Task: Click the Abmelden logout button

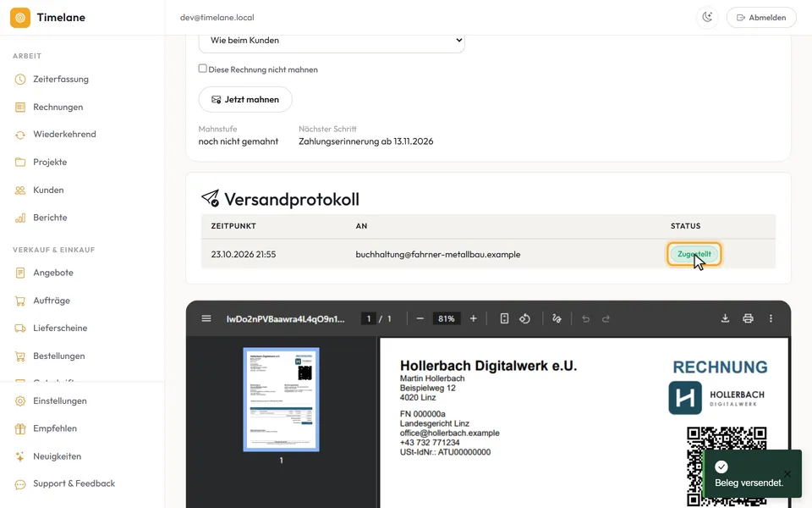Action: click(761, 18)
